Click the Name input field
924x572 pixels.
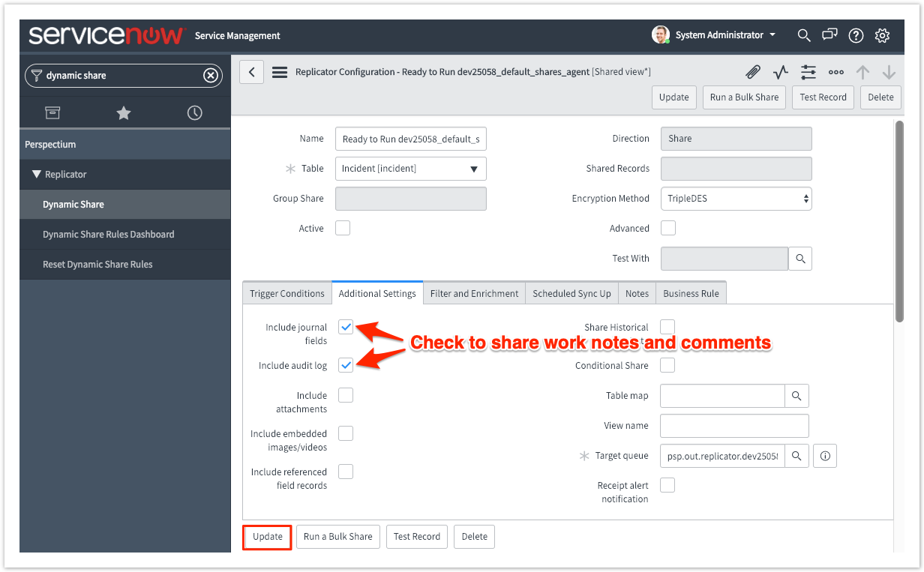pos(411,139)
